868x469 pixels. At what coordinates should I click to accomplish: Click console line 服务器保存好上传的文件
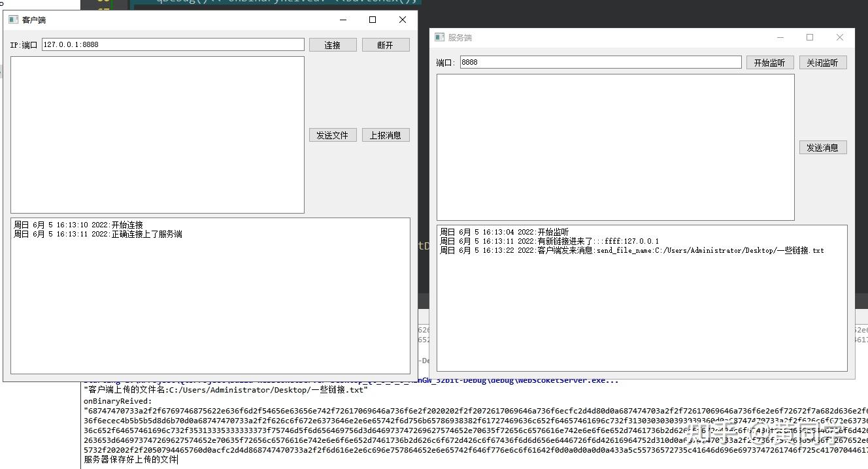pyautogui.click(x=131, y=460)
